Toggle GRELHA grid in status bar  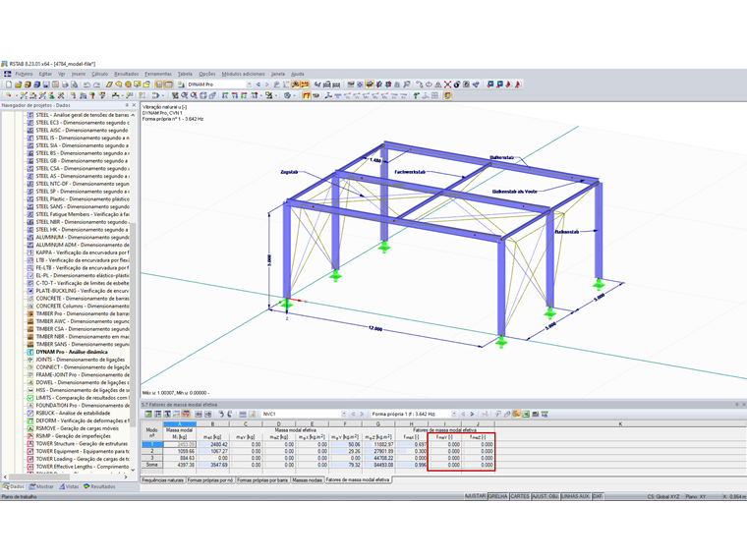pos(498,496)
